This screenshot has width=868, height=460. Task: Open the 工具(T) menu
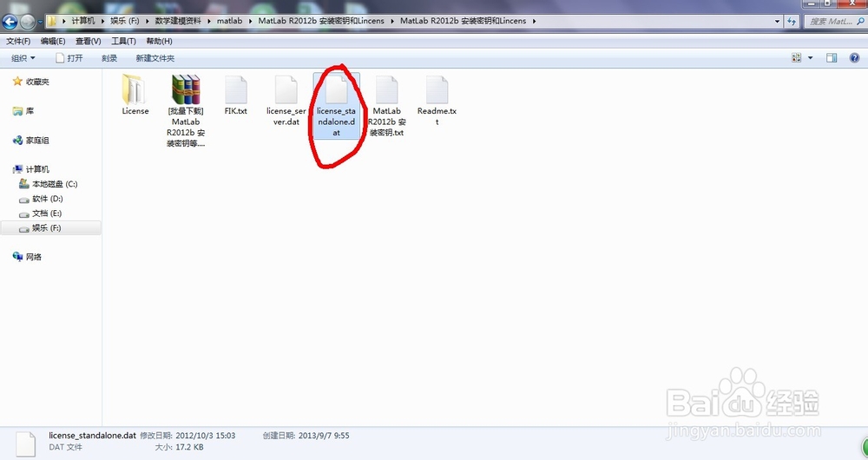point(123,41)
